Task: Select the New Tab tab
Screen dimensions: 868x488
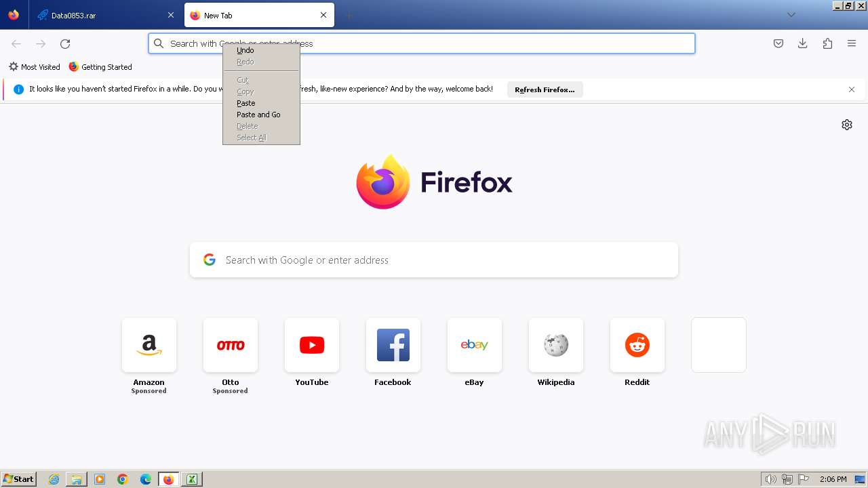Action: click(259, 15)
